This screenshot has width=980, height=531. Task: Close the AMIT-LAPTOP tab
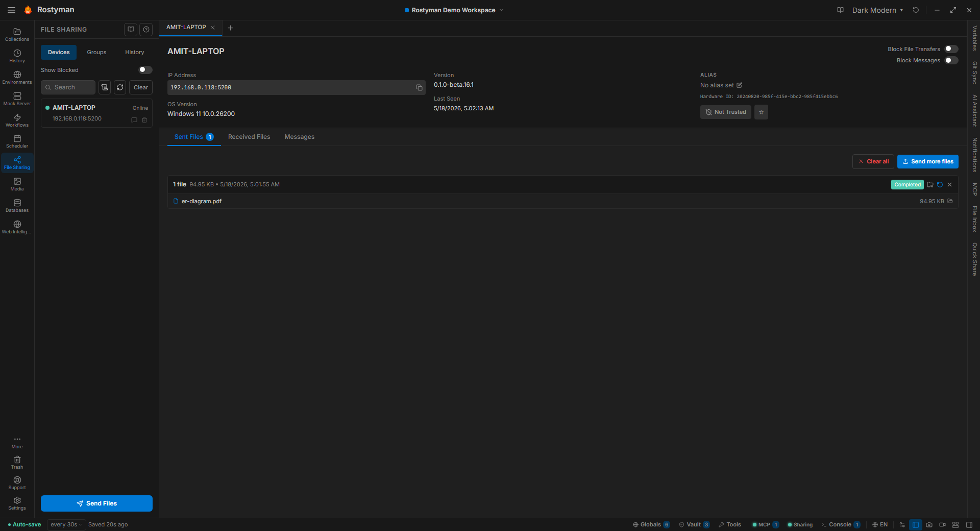213,28
